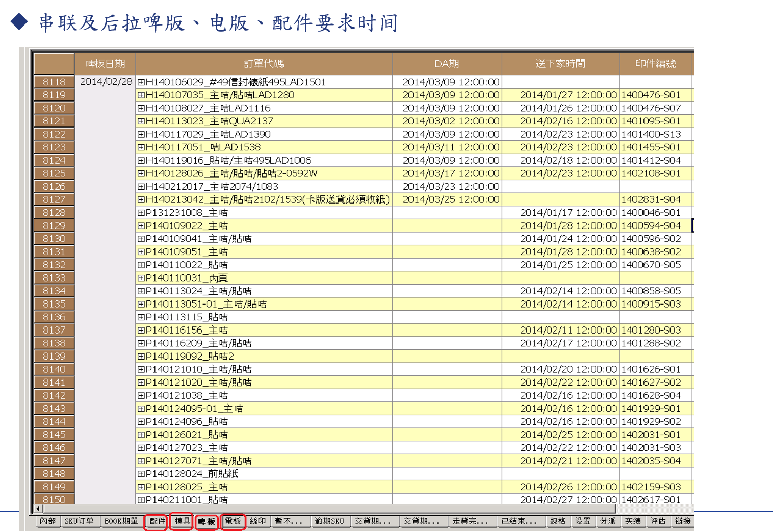773x532 pixels.
Task: Click the horizontal scrollbar left arrow
Action: coord(38,509)
